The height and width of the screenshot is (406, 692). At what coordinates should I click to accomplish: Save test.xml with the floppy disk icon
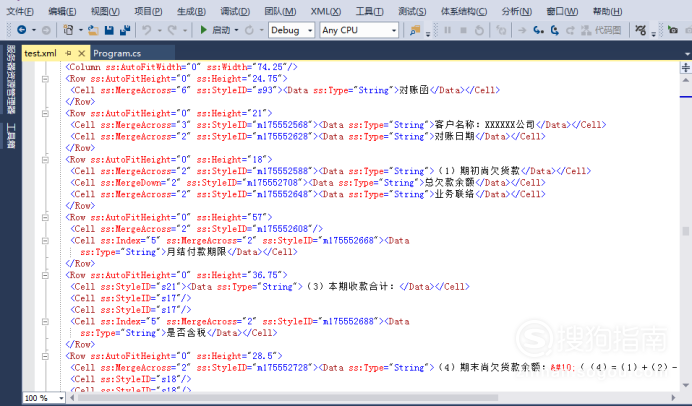click(x=109, y=30)
